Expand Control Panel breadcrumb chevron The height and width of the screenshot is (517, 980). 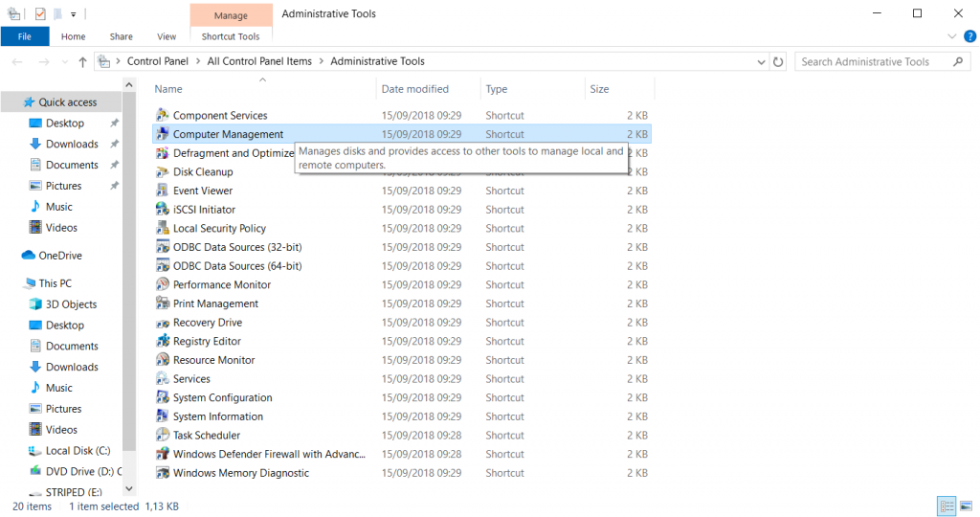(197, 61)
